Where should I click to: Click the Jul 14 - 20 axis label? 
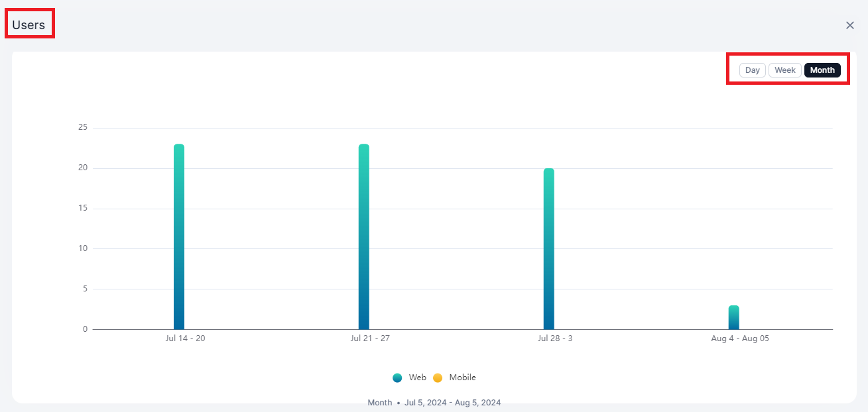185,338
